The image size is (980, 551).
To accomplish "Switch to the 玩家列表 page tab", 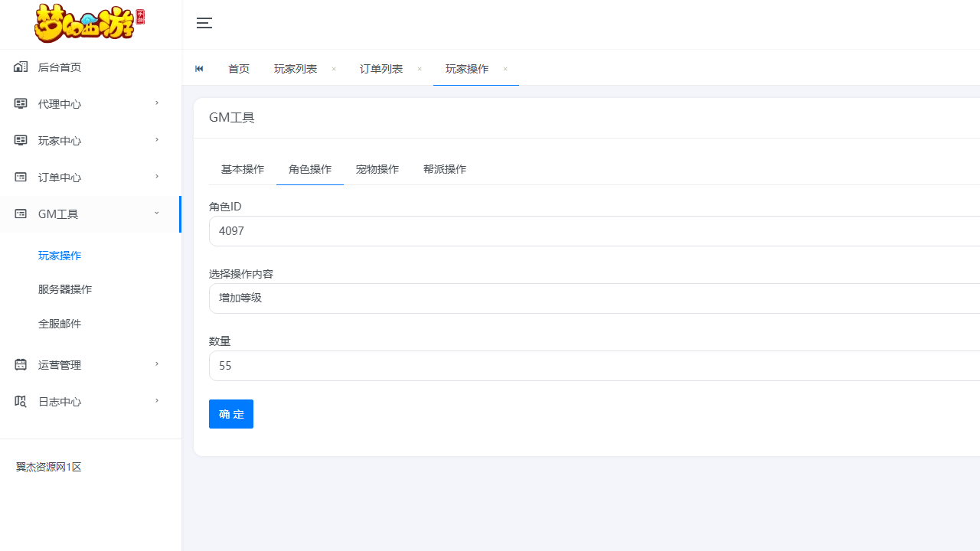I will pyautogui.click(x=296, y=69).
